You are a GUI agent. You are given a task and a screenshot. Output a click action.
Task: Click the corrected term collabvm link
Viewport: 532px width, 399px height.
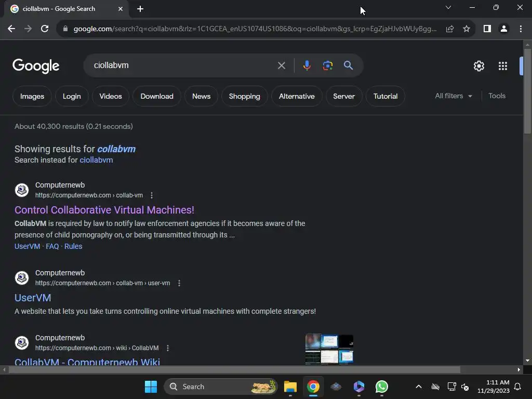(x=116, y=149)
